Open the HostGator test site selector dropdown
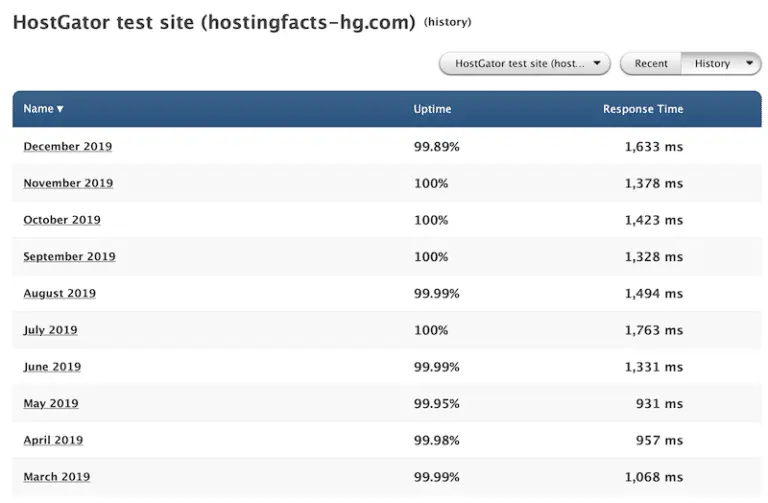 click(524, 64)
